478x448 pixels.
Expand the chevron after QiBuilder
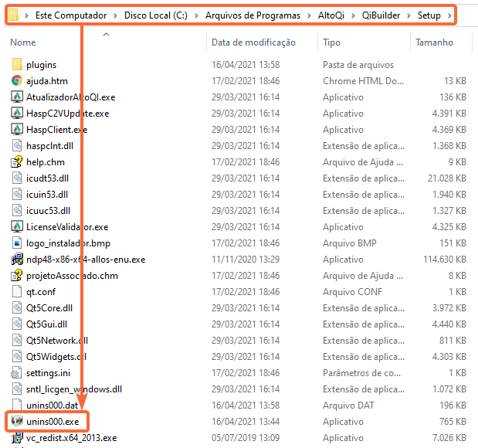click(409, 15)
